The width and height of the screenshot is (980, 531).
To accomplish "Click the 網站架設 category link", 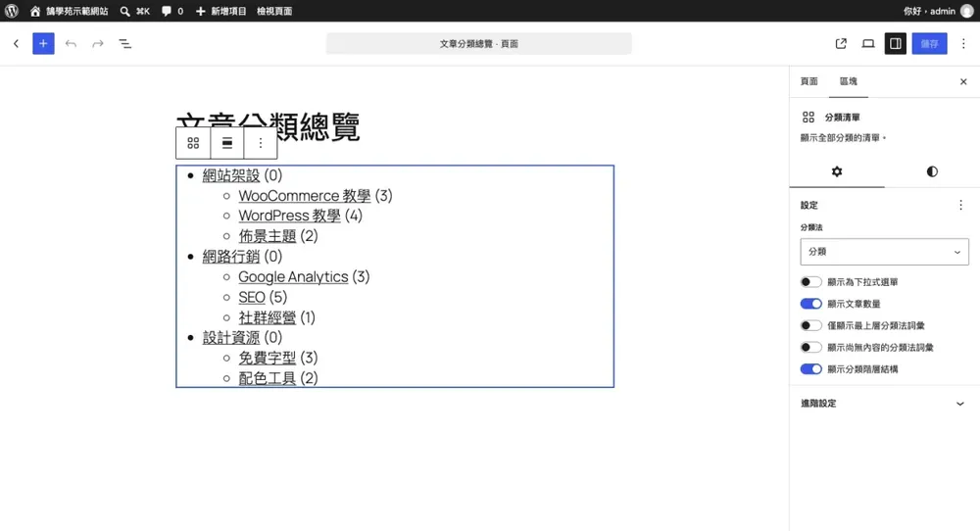I will coord(230,175).
